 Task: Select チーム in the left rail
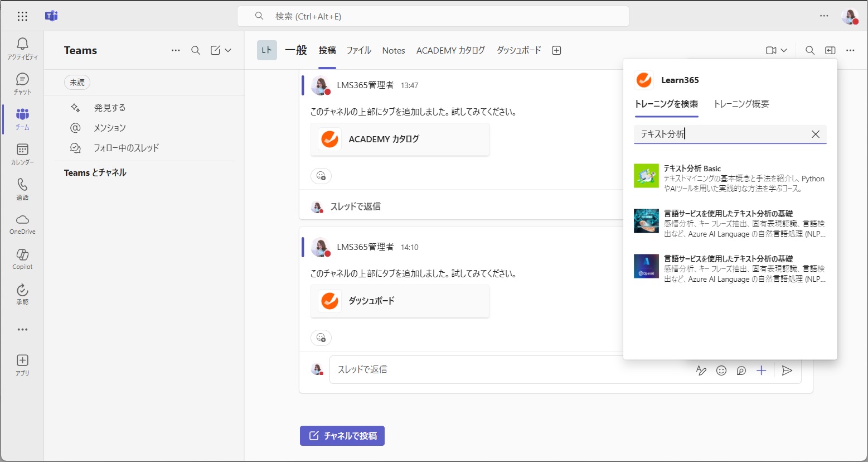coord(22,119)
